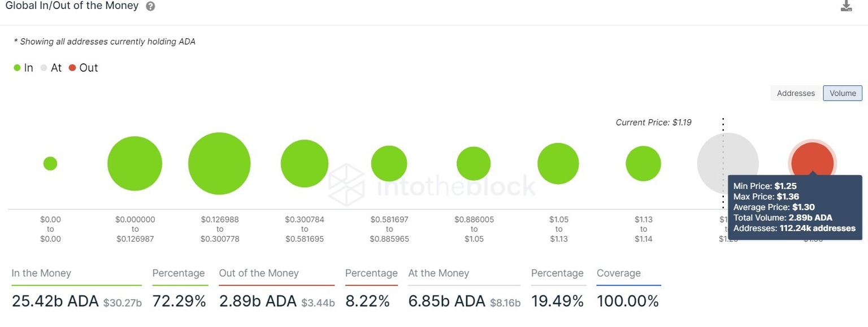Screen dimensions: 868x327
Task: Click the 'Out of the Money' column header
Action: [x=259, y=273]
